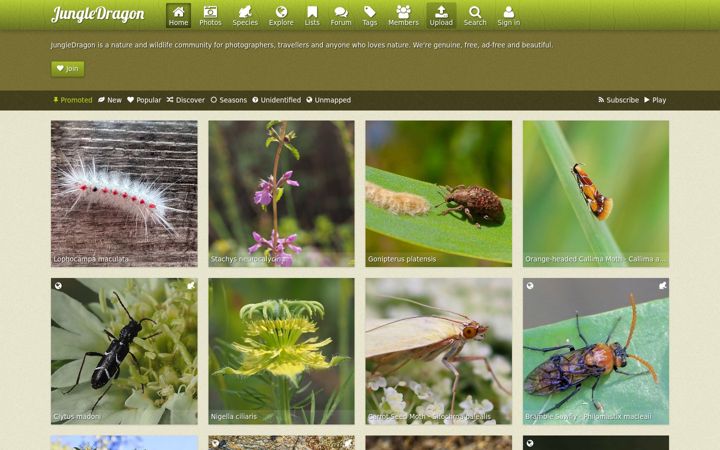
Task: Switch to New photos tab
Action: pyautogui.click(x=110, y=100)
